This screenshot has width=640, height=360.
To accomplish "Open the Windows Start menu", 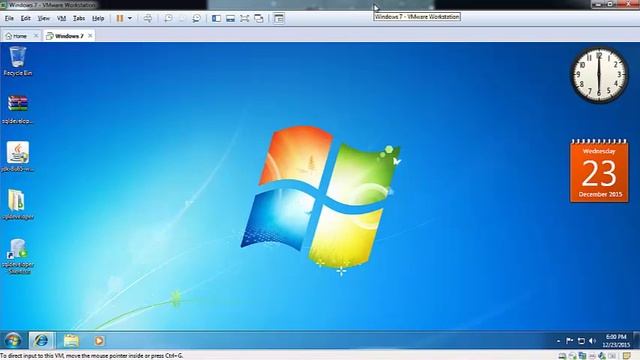I will coord(13,340).
